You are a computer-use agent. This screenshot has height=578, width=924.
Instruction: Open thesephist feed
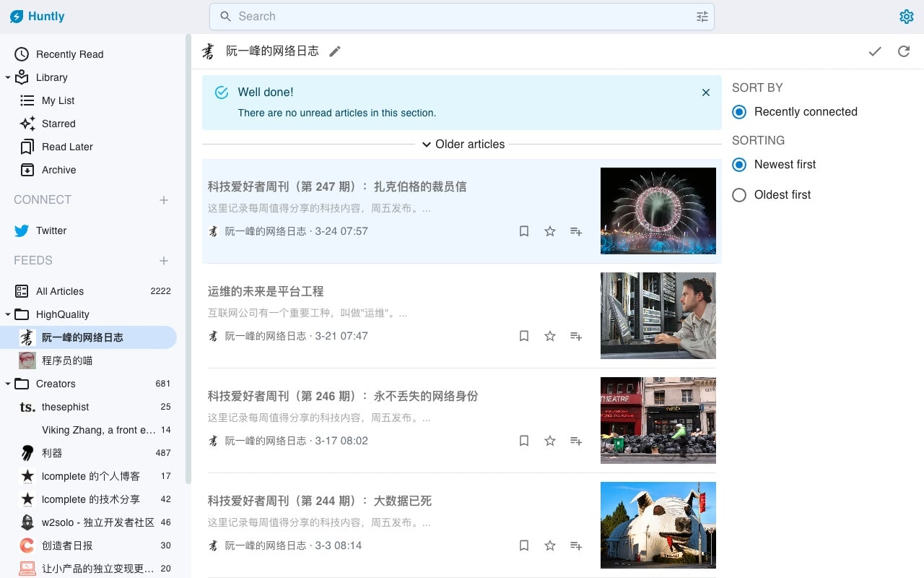(x=90, y=407)
